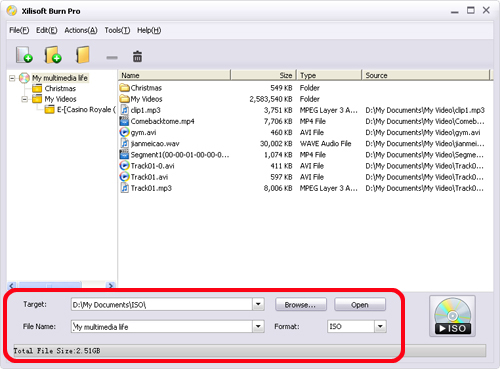Screen dimensions: 500x369
Task: Click the New Folder toolbar icon
Action: pyautogui.click(x=82, y=55)
